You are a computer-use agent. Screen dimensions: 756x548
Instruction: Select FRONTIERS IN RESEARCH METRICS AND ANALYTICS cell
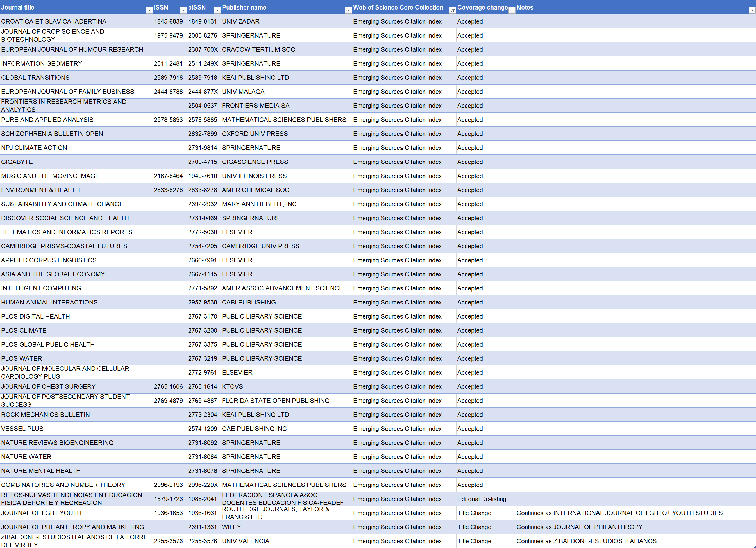tap(76, 105)
